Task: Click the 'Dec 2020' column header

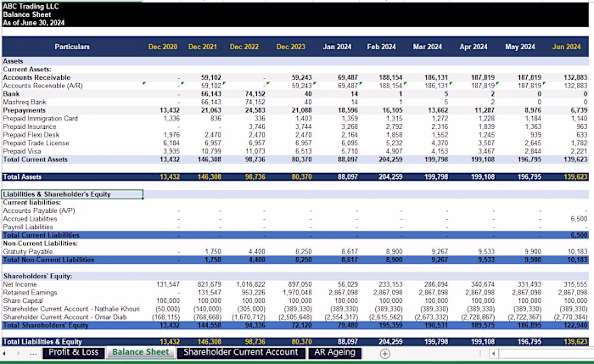Action: tap(163, 47)
